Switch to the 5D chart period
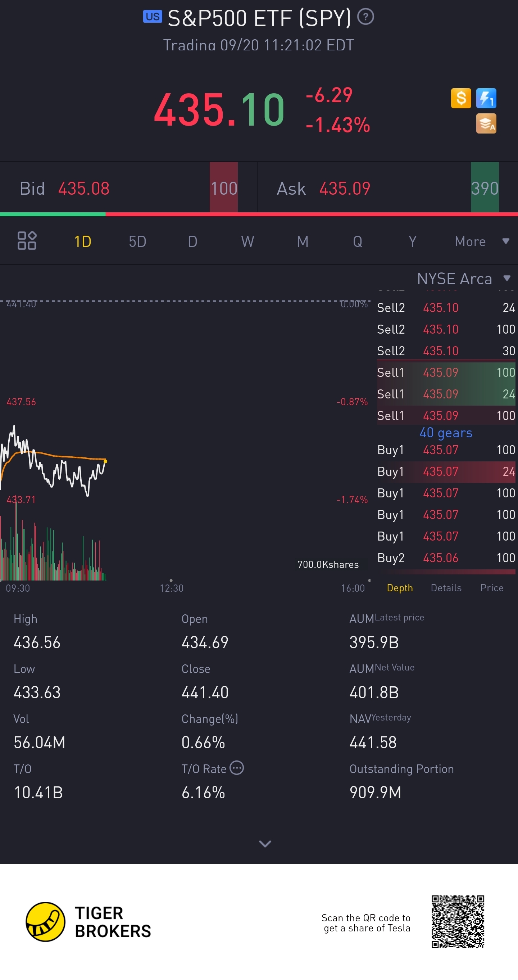Screen dimensions: 518x980 pos(137,241)
